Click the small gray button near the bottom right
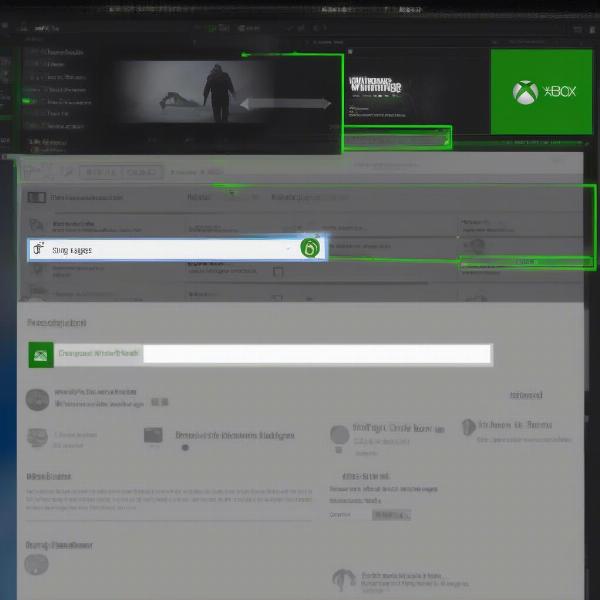This screenshot has height=600, width=600. point(391,515)
